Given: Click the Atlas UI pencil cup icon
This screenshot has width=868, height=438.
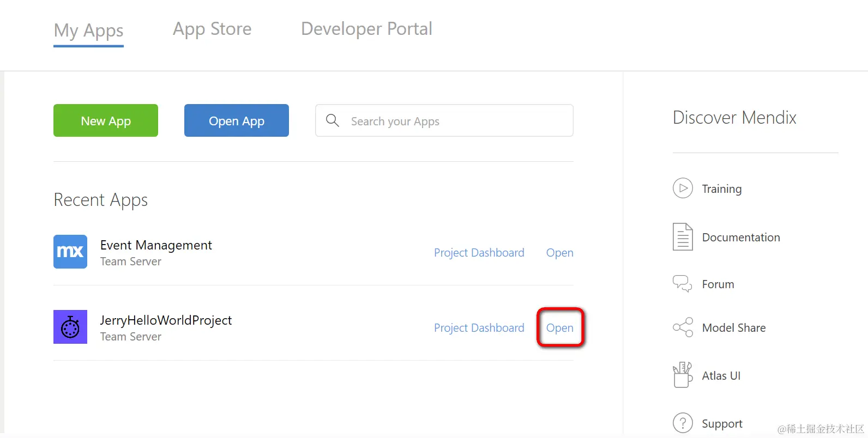Looking at the screenshot, I should [x=683, y=375].
